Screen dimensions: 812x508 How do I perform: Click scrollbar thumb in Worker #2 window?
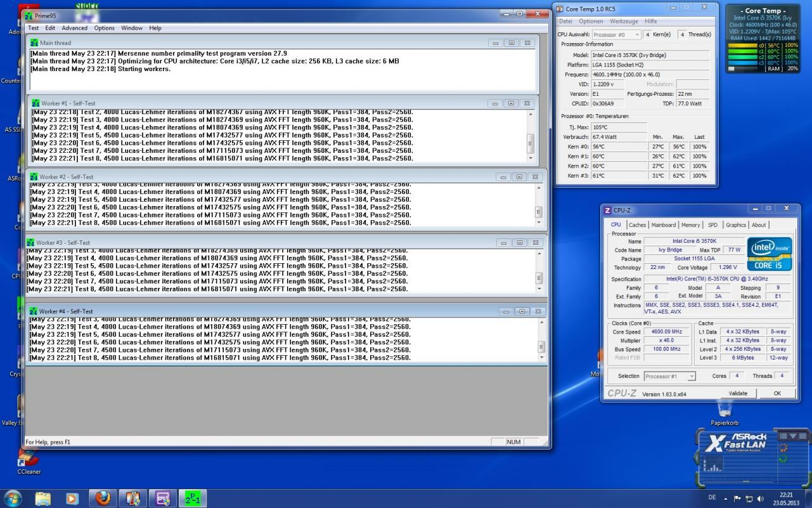[x=539, y=212]
